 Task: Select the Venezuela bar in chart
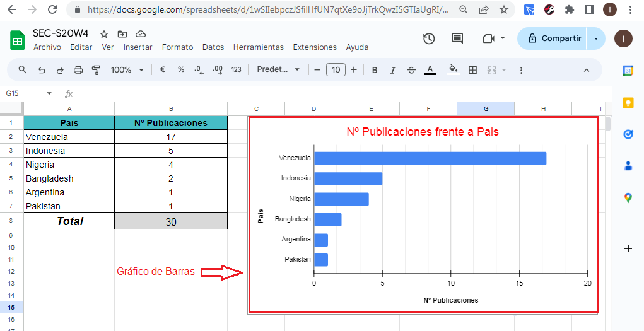[430, 158]
